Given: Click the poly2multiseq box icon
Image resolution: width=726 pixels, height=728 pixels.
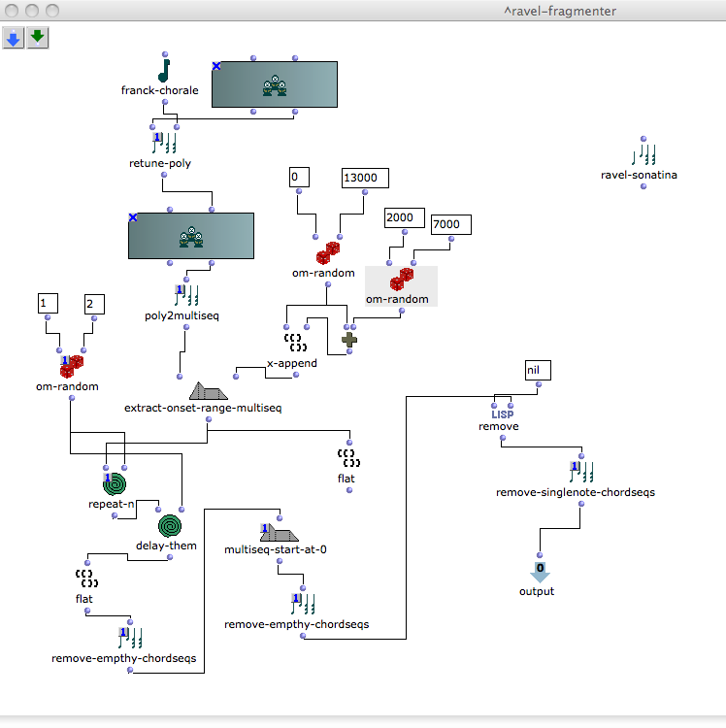Looking at the screenshot, I should 186,295.
